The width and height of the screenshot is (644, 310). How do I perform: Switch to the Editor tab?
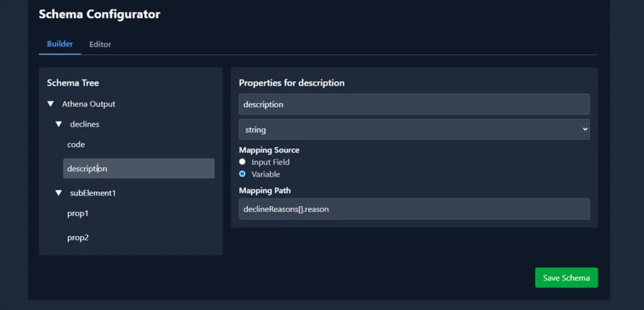click(100, 44)
